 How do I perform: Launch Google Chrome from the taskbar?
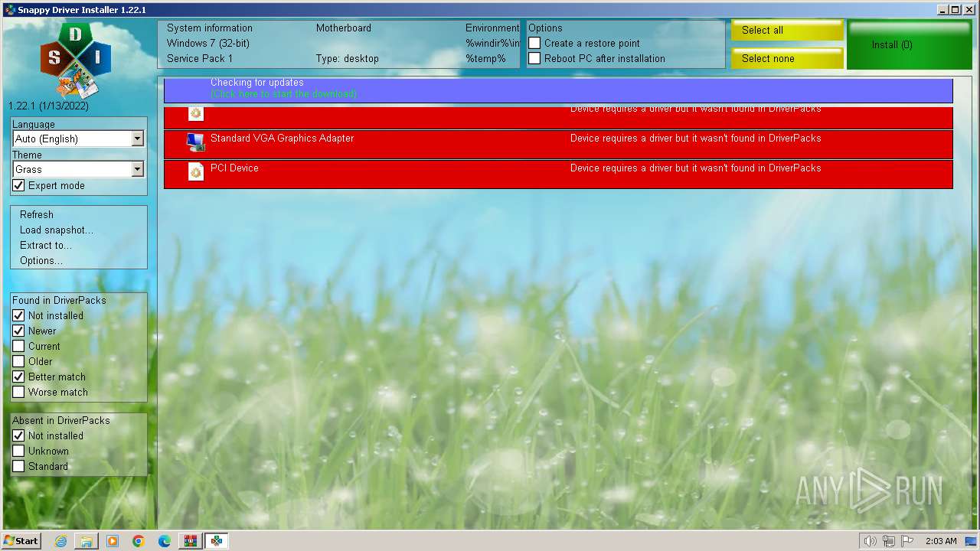point(139,541)
